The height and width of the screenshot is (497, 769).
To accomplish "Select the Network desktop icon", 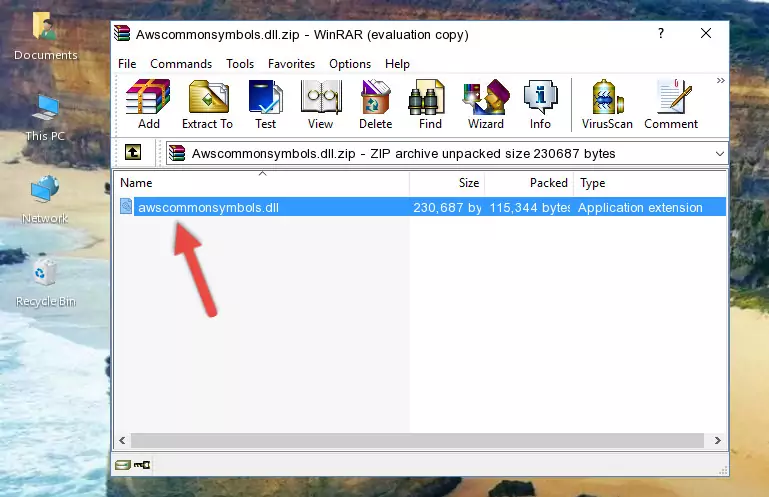I will [45, 200].
